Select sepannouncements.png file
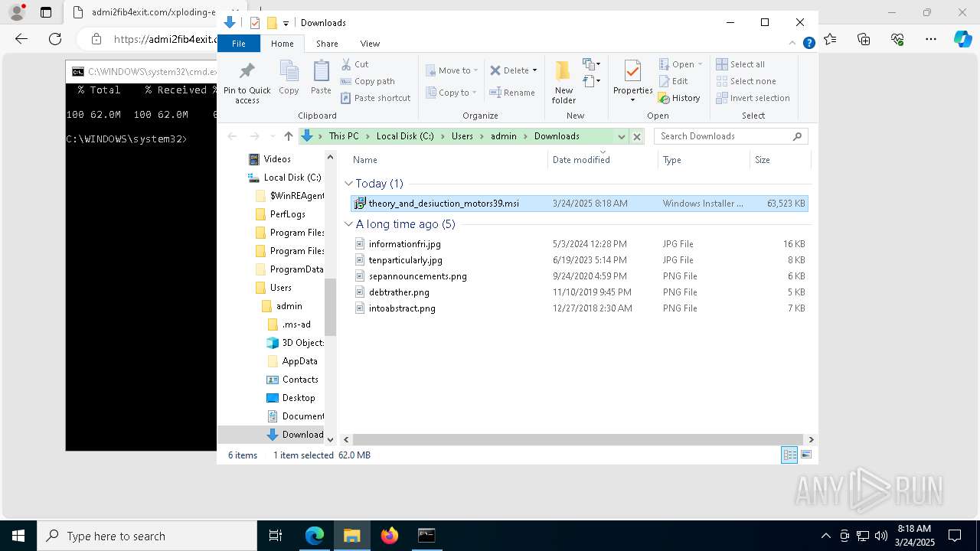This screenshot has width=980, height=551. (x=580, y=276)
